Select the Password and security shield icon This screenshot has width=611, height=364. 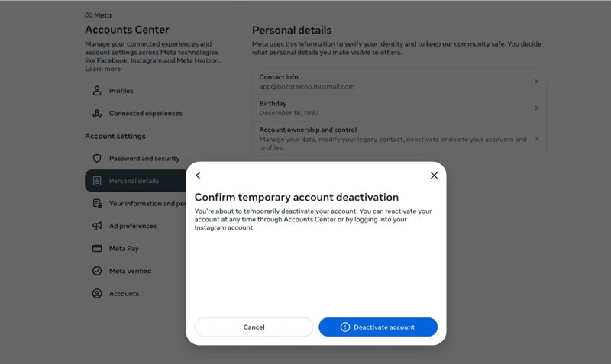tap(97, 159)
